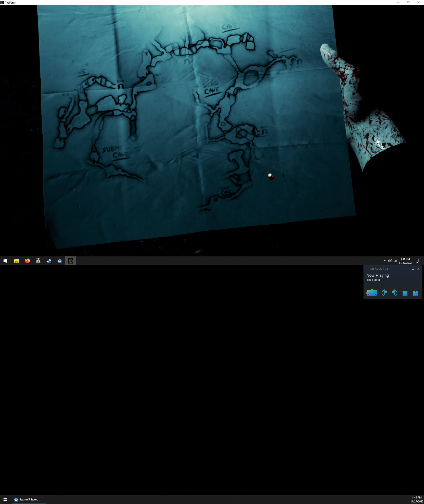
Task: Click the red map position marker pin
Action: point(270,176)
